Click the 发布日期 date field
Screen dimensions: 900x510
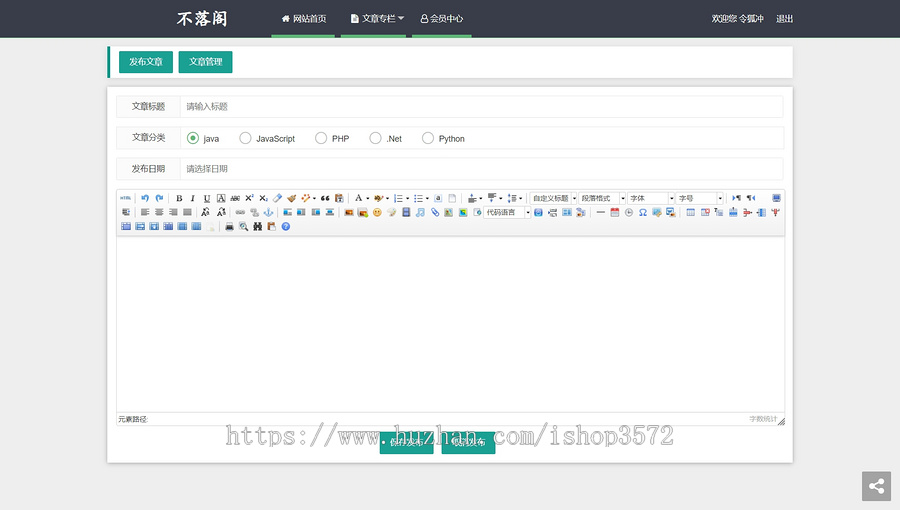(482, 169)
